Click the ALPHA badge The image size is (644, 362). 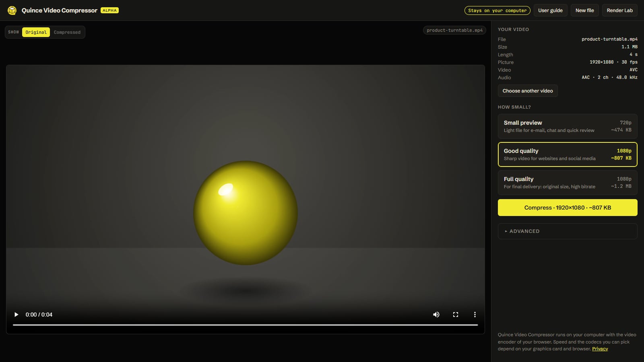[109, 10]
